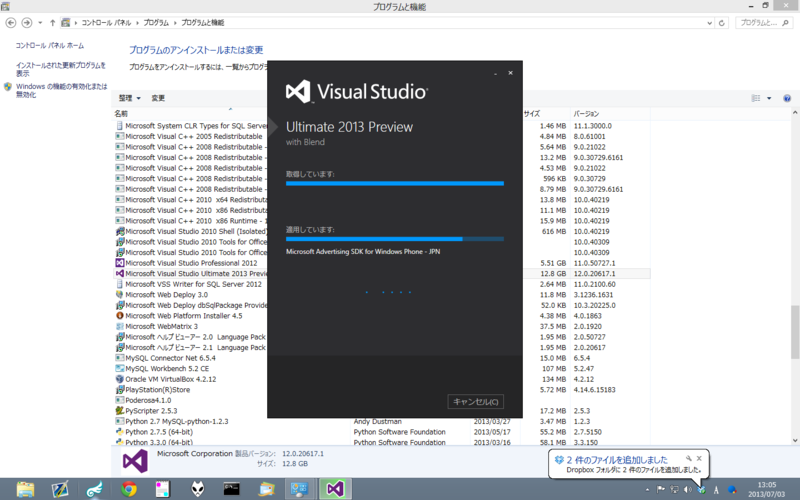Select Microsoft Visual C++ 2005 Redistributable row
Viewport: 800px width, 500px height.
coord(381,136)
